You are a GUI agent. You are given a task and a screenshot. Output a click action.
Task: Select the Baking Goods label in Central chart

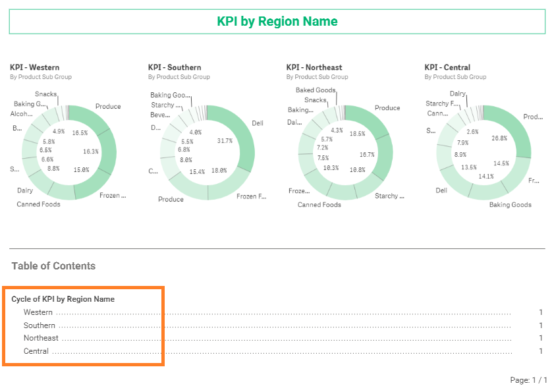(510, 205)
